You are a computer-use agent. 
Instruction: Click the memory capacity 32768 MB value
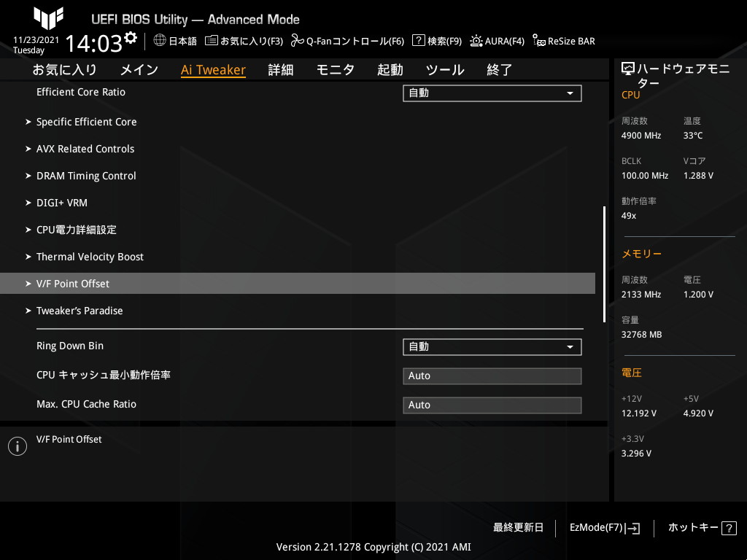641,335
